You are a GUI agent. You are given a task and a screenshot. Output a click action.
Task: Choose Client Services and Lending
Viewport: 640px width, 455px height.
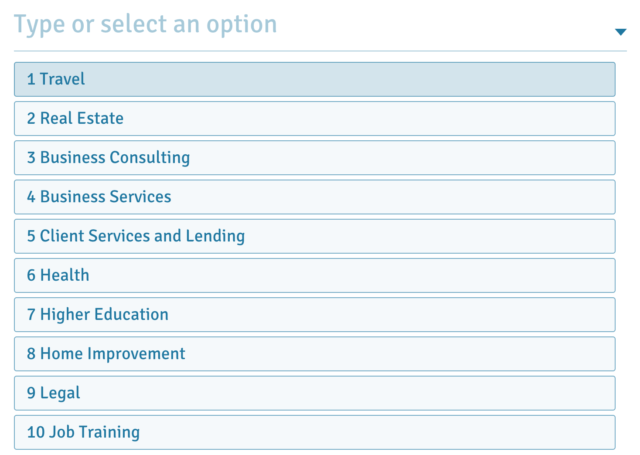coord(314,236)
